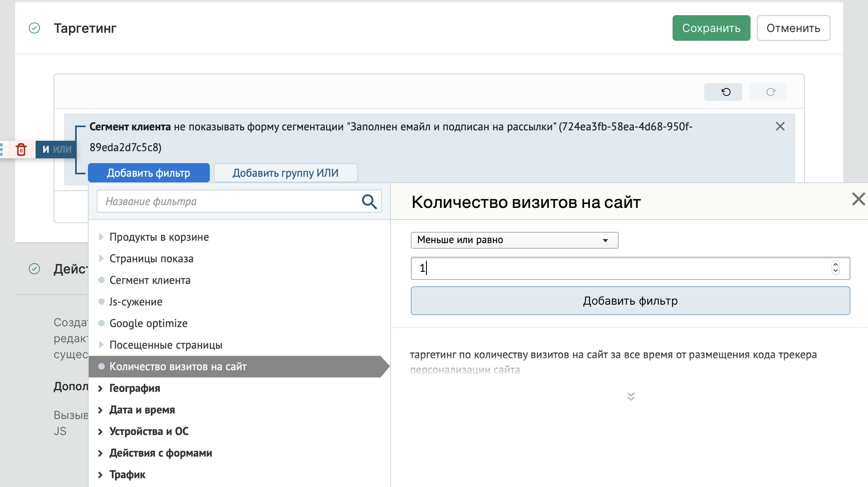Image resolution: width=868 pixels, height=487 pixels.
Task: Click drag-handle dots next to trash icon
Action: click(x=2, y=150)
